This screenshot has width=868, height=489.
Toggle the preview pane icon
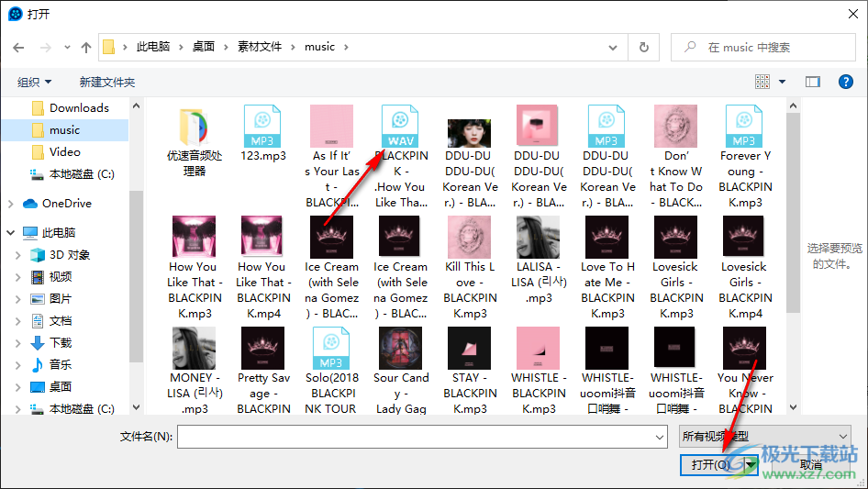point(813,82)
